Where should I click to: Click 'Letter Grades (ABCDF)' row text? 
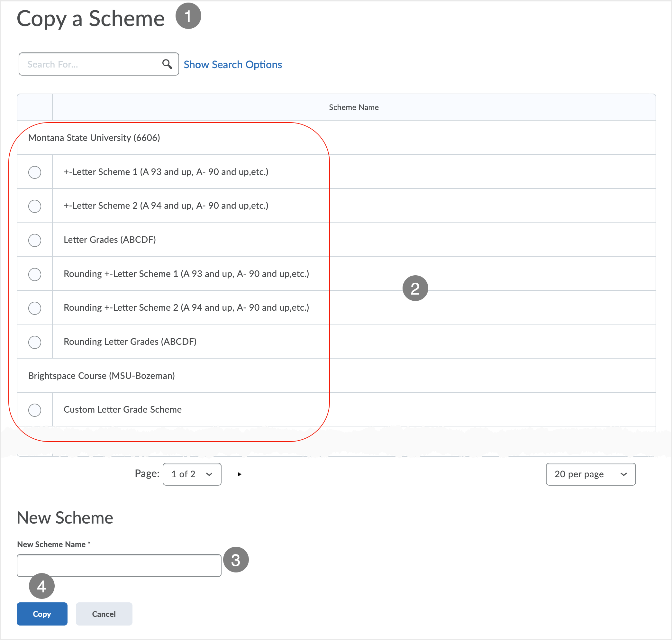(x=110, y=240)
